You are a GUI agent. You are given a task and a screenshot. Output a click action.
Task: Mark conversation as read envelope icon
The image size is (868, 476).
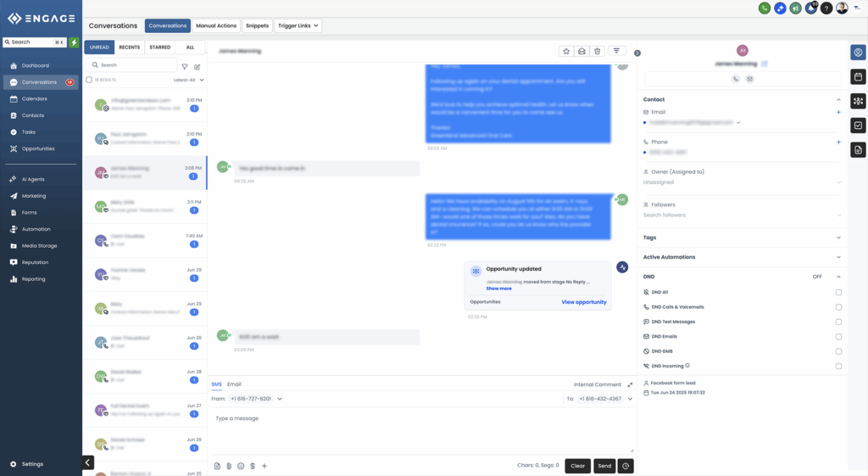(581, 51)
